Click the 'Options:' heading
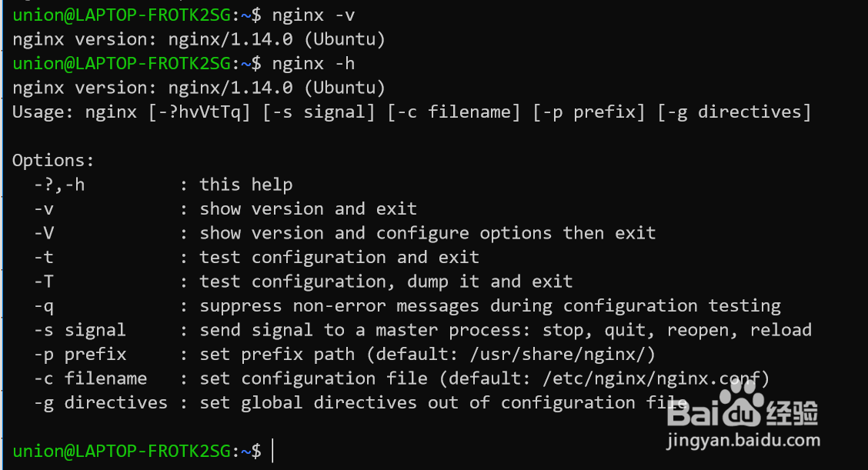This screenshot has height=470, width=868. point(53,161)
